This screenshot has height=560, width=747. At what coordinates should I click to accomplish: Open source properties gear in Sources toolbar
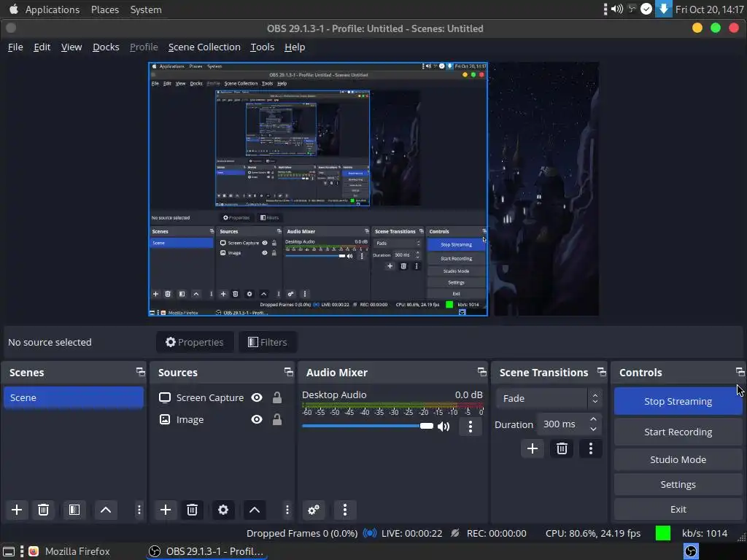[223, 510]
